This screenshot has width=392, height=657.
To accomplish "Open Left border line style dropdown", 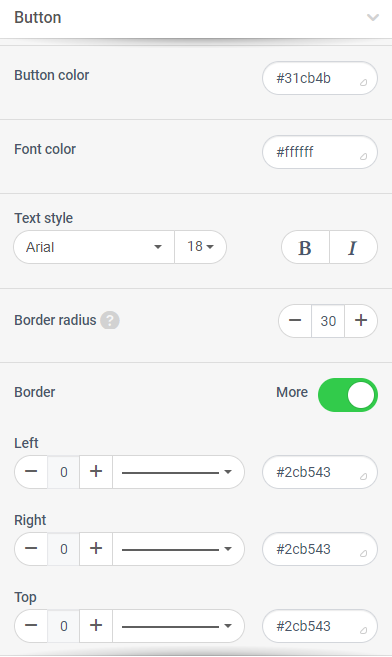I will (x=178, y=472).
